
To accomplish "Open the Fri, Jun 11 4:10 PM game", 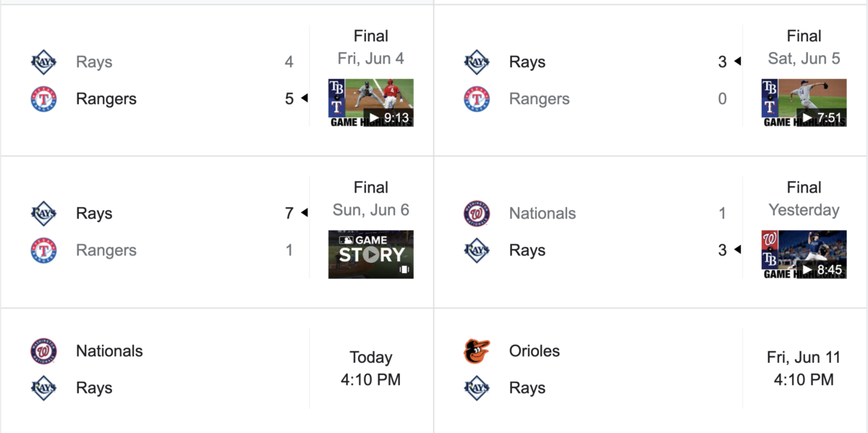I will pos(804,369).
